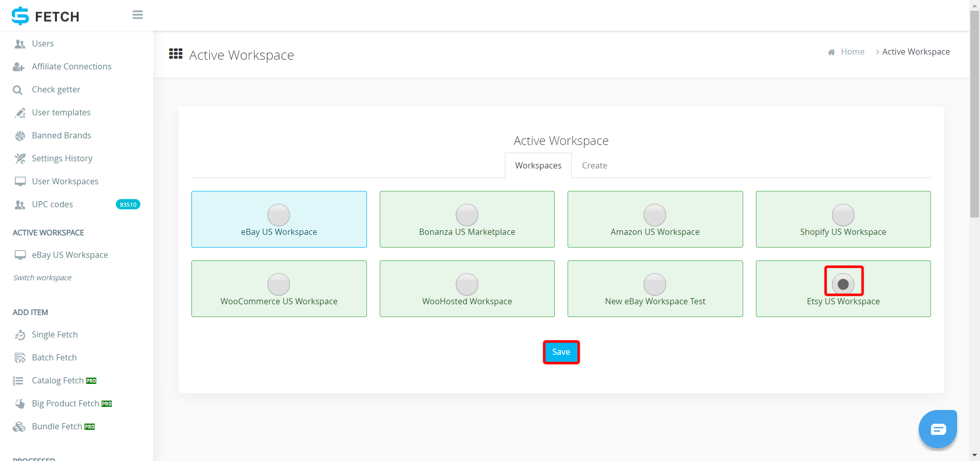Click the Batch Fetch icon
The height and width of the screenshot is (461, 980).
[20, 358]
